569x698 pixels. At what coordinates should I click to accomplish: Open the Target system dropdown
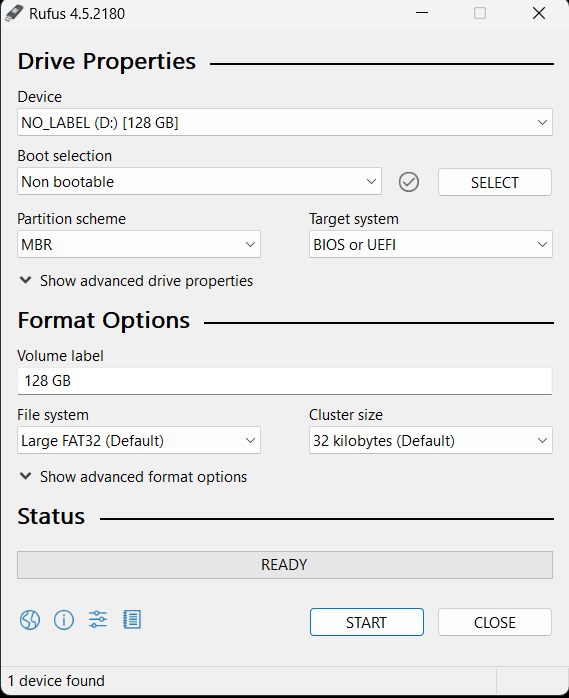[x=431, y=244]
